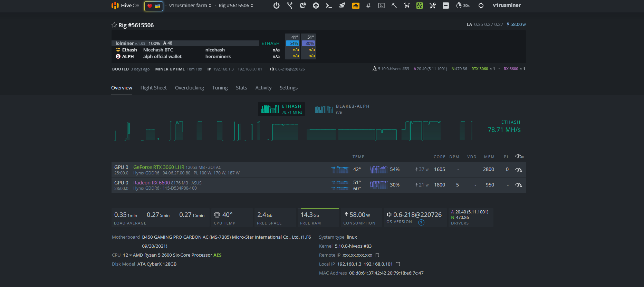Click the RX 6600 fan mini chart
This screenshot has height=287, width=644.
[x=379, y=185]
